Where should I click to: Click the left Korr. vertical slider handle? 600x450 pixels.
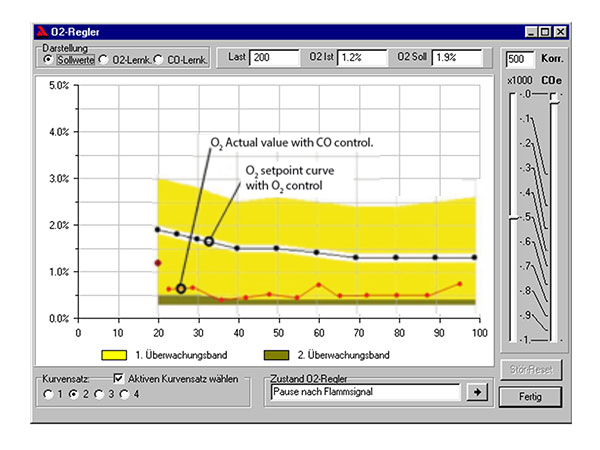[x=514, y=216]
